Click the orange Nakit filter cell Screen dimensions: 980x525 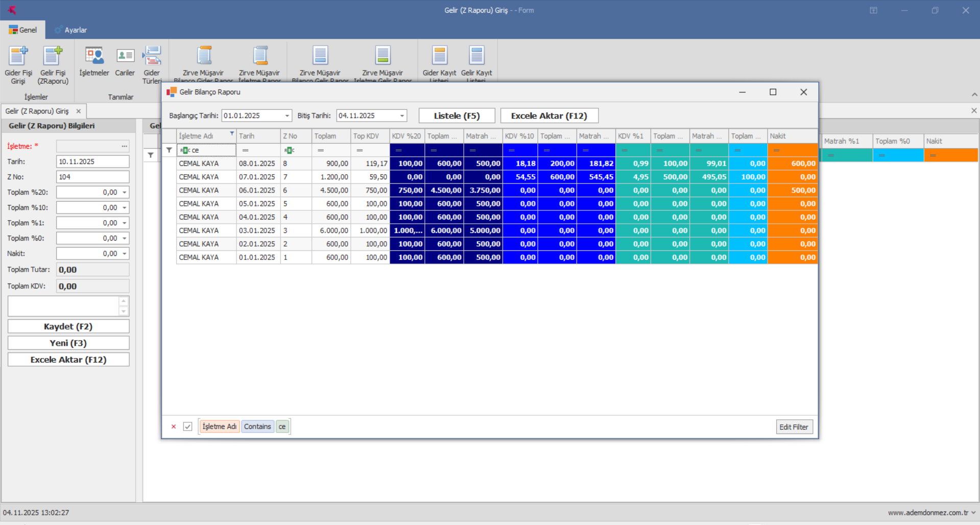click(793, 150)
